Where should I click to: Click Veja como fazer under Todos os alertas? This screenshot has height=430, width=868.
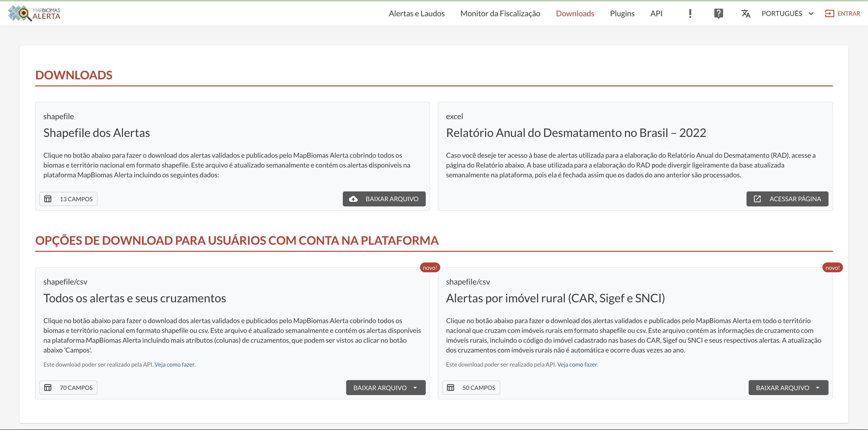[174, 364]
